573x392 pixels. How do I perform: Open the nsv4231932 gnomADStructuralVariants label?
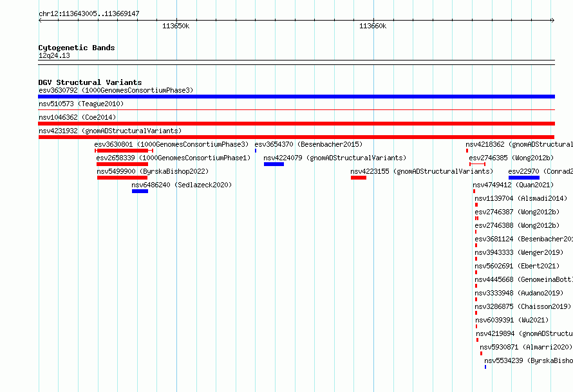tap(110, 131)
